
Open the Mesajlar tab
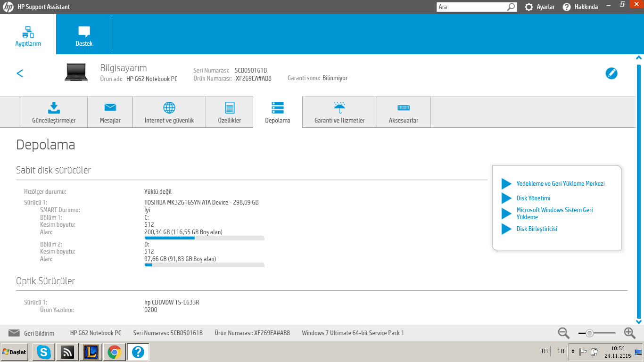tap(110, 112)
